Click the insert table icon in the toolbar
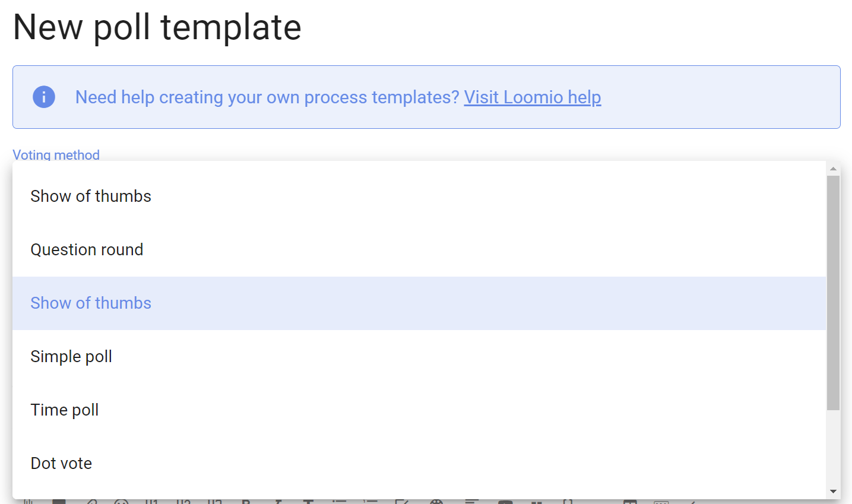 point(630,502)
